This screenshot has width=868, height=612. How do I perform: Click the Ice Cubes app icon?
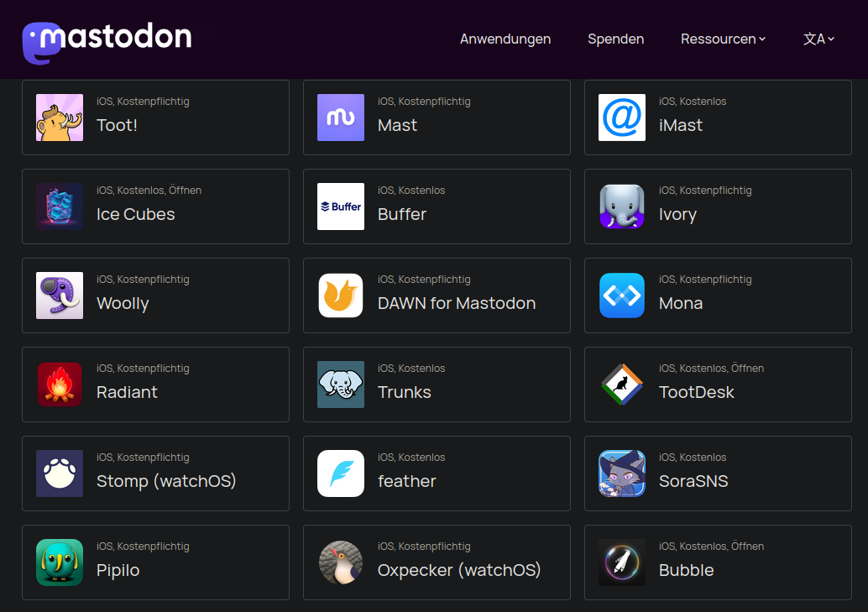coord(60,207)
